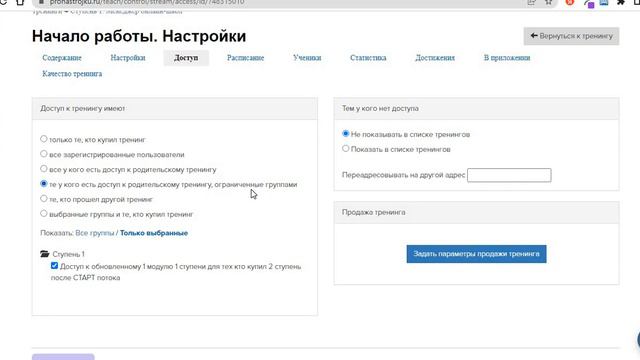Uncheck 'Доступ к обновленному 1 модулю' group checkbox
Screen dimensions: 640x360
coord(54,266)
